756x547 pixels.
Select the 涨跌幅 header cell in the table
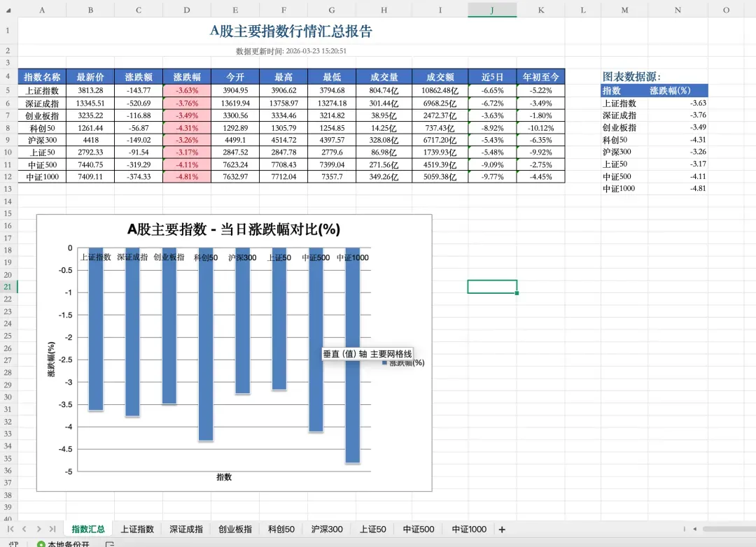tap(186, 77)
